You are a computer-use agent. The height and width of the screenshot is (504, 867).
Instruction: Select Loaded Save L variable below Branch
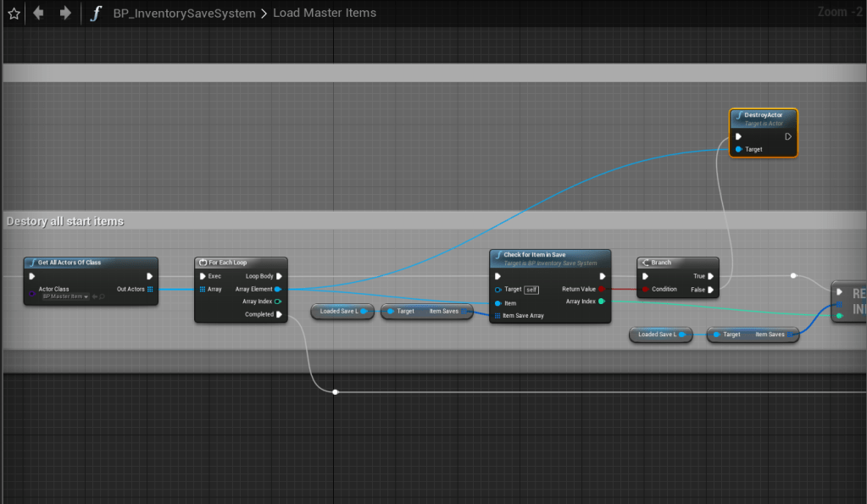661,335
